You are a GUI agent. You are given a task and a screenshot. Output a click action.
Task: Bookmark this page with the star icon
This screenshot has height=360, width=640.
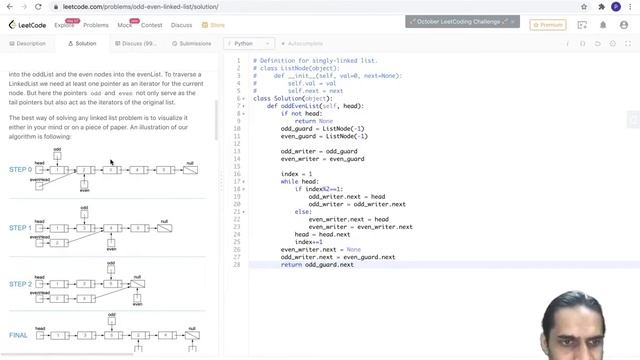pos(584,7)
